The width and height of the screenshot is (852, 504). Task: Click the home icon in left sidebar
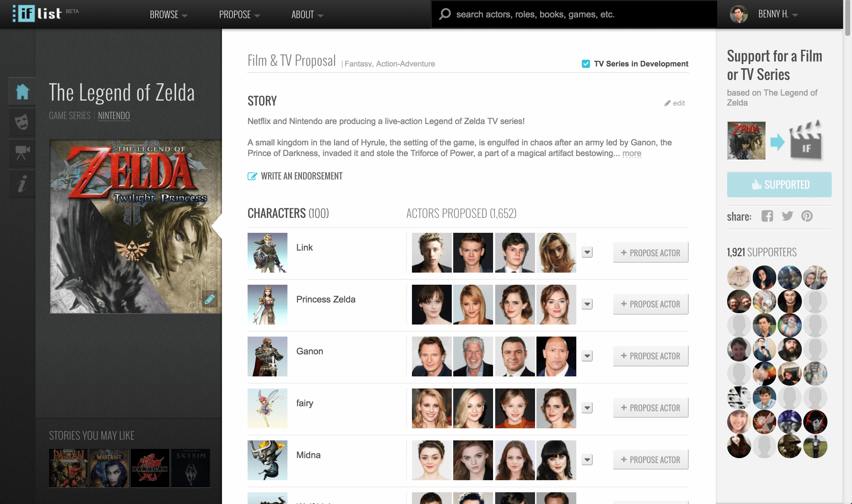(x=22, y=92)
